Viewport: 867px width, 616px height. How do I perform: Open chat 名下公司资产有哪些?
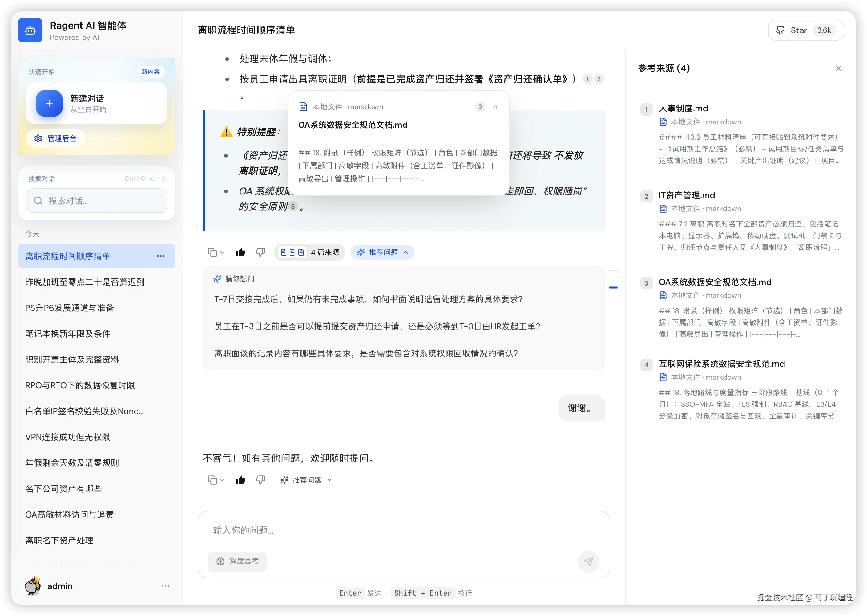click(x=96, y=489)
